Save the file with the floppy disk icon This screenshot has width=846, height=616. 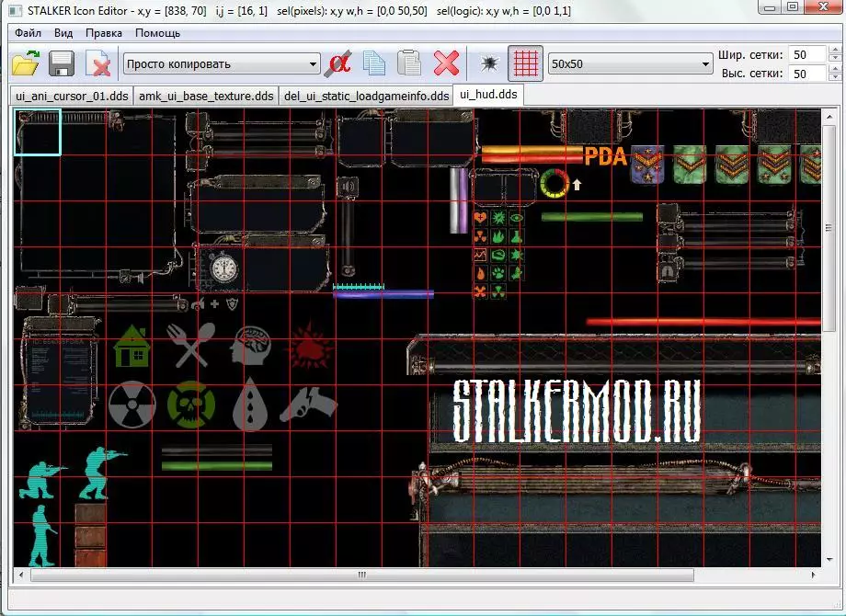tap(62, 63)
